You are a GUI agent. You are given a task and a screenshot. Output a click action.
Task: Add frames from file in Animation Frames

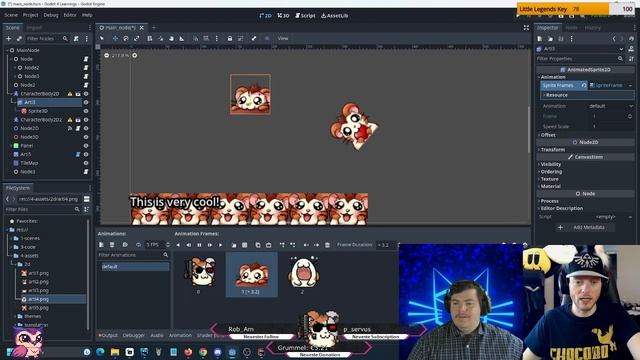[234, 245]
